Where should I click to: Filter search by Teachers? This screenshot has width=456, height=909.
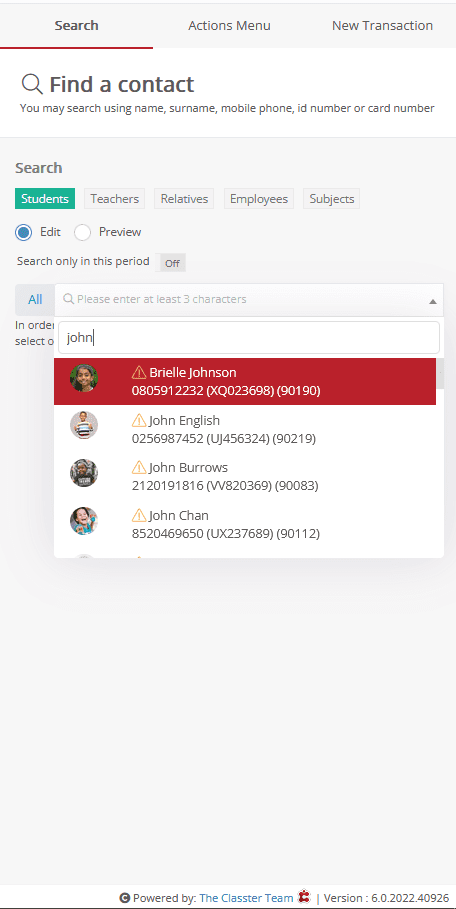pyautogui.click(x=115, y=199)
